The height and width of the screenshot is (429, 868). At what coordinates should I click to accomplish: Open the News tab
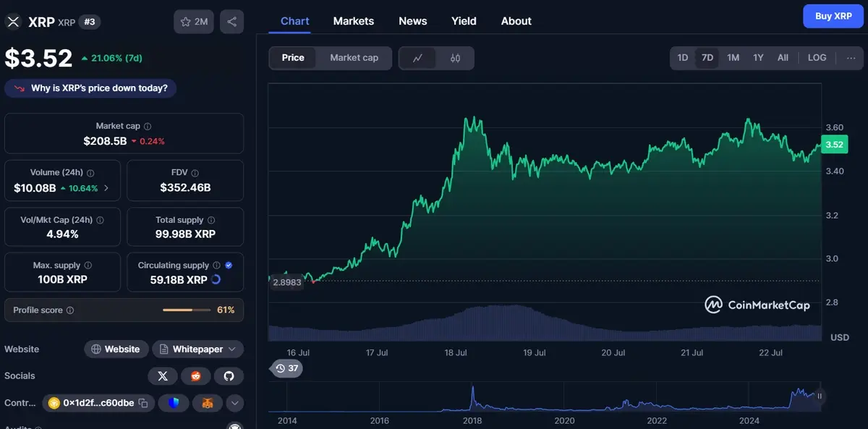pos(413,21)
